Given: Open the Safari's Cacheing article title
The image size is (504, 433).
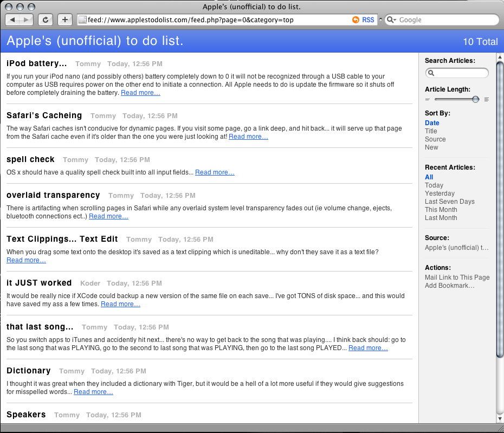Looking at the screenshot, I should [44, 115].
